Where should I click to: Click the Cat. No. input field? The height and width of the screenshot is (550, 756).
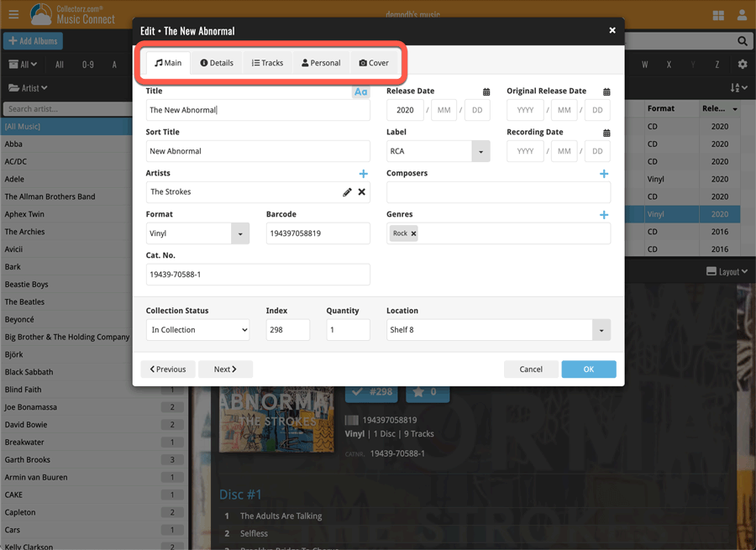pyautogui.click(x=258, y=275)
